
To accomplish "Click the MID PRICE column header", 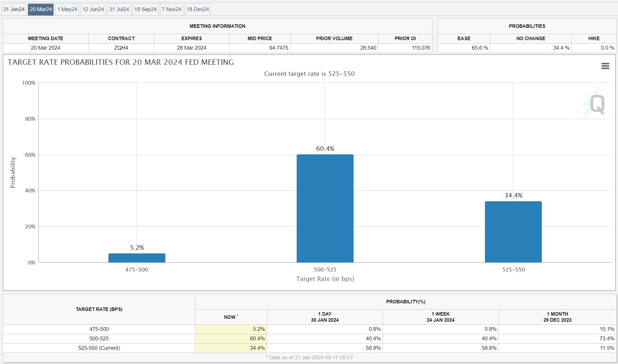I will point(260,38).
